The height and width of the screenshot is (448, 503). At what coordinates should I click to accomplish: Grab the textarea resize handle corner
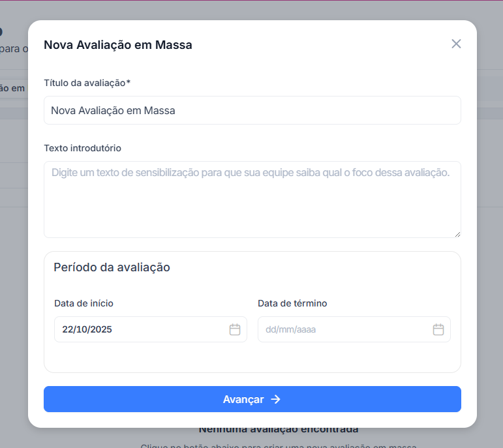tap(457, 234)
